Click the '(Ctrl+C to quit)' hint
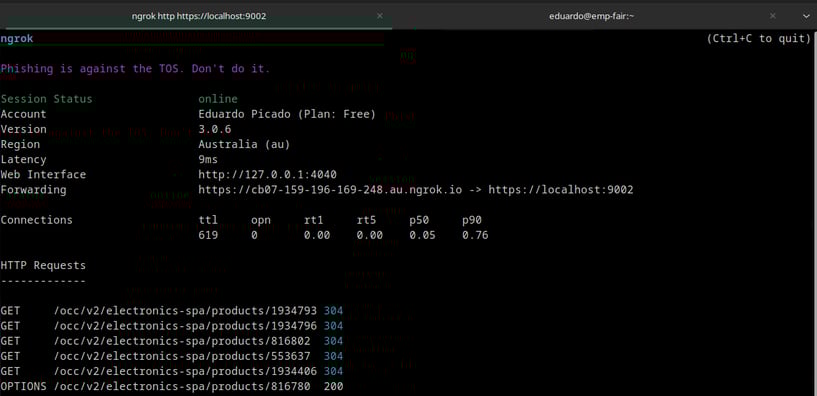817x396 pixels. [x=759, y=39]
